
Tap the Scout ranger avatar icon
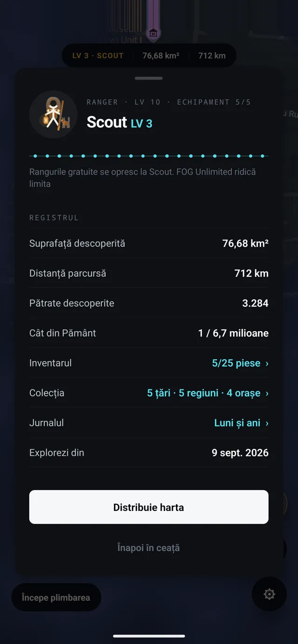point(53,114)
